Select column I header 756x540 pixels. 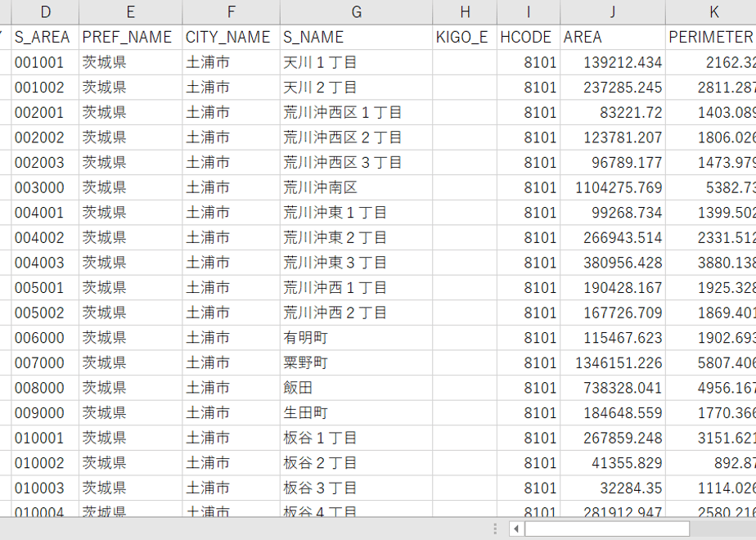pos(529,12)
